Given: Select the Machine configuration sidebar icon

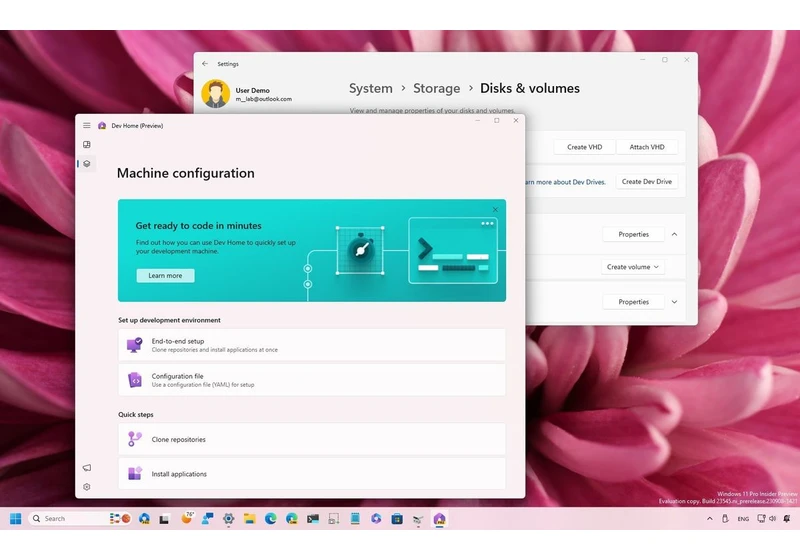Looking at the screenshot, I should 87,164.
